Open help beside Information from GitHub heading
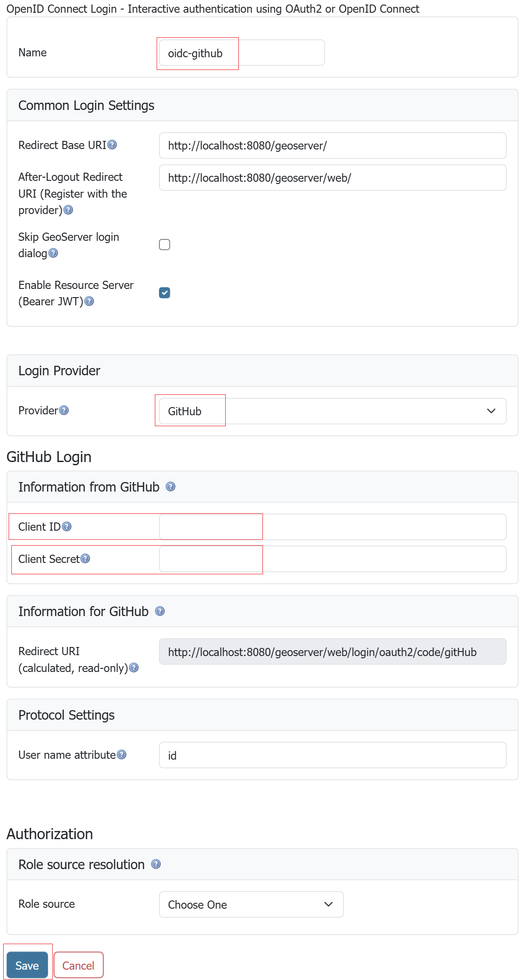Screen dimensions: 524x980 click(x=170, y=487)
